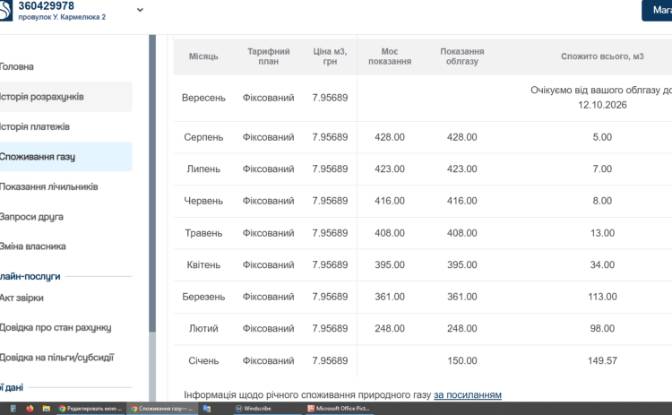Click the first icon on the taskbar
The height and width of the screenshot is (415, 672).
coord(13,409)
